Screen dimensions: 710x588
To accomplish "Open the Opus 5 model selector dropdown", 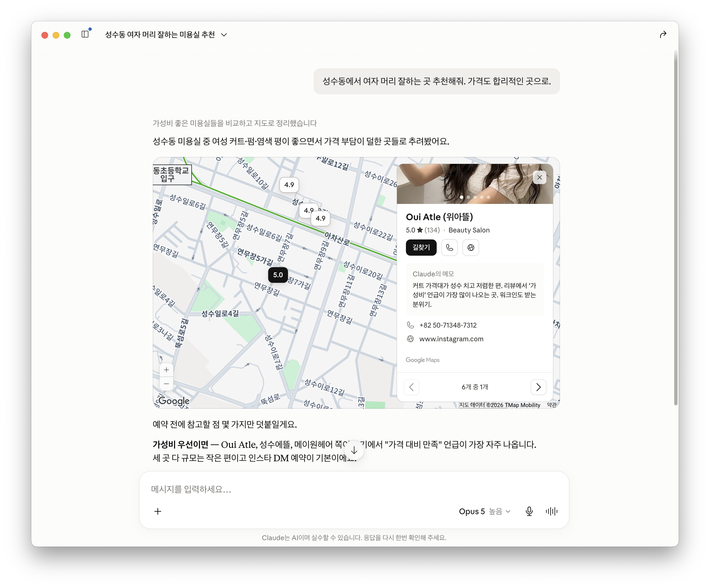I will pyautogui.click(x=484, y=511).
